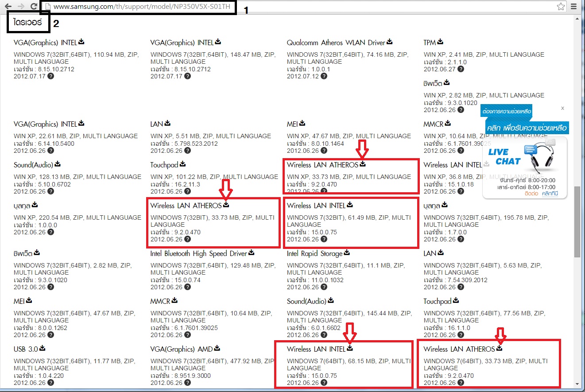Screen dimensions: 585x392
Task: Open the Chrome hamburger menu
Action: pyautogui.click(x=574, y=6)
